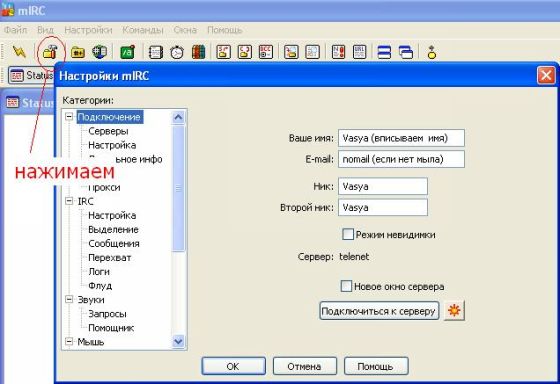The height and width of the screenshot is (384, 560).
Task: Select Перехват in categories tree
Action: tap(110, 258)
